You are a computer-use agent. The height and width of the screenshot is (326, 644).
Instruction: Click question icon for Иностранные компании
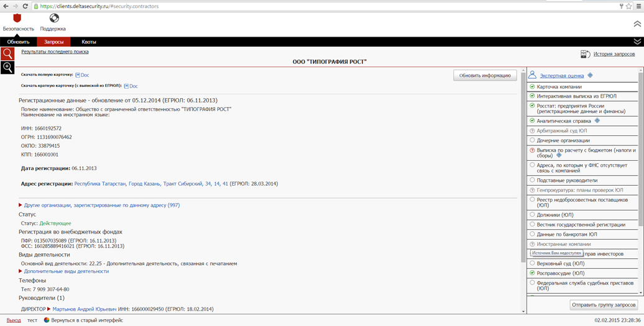[532, 244]
